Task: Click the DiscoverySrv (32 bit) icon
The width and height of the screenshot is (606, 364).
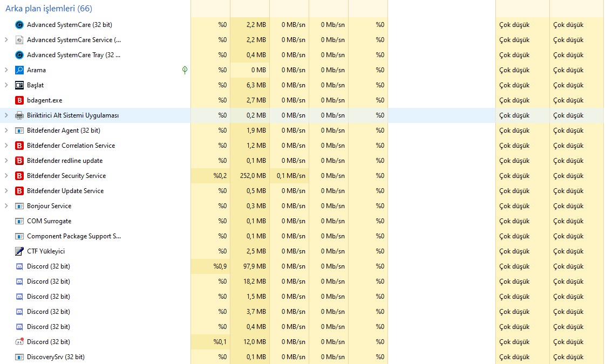Action: [x=19, y=356]
